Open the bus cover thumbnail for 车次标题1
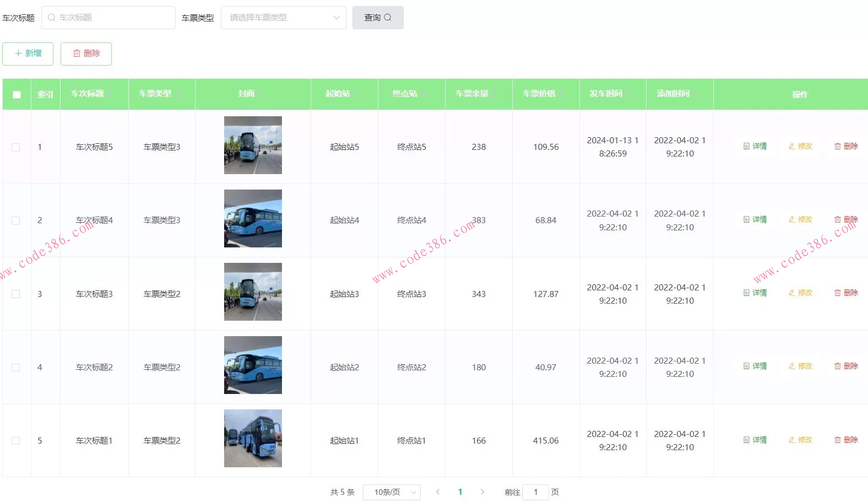Viewport: 868px width, 502px height. pyautogui.click(x=253, y=439)
